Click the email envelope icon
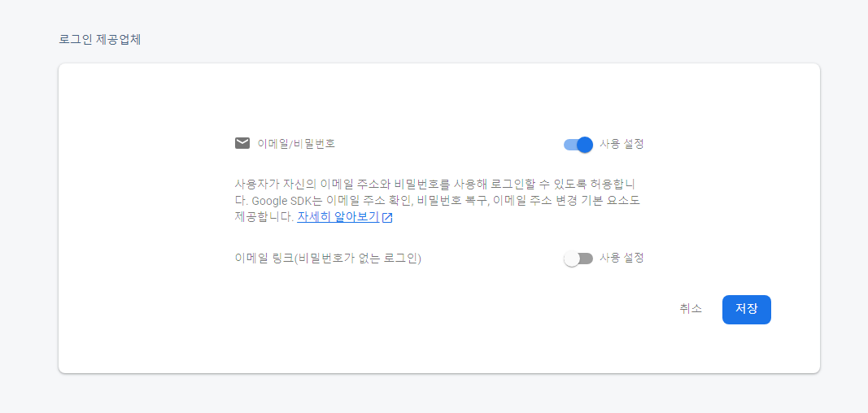This screenshot has width=868, height=413. (242, 144)
